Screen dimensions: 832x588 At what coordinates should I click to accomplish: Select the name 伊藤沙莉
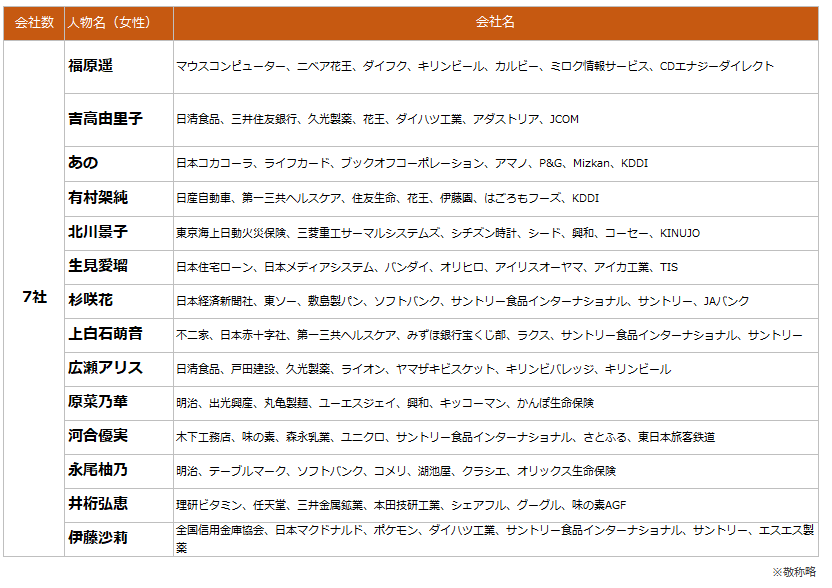coord(98,538)
